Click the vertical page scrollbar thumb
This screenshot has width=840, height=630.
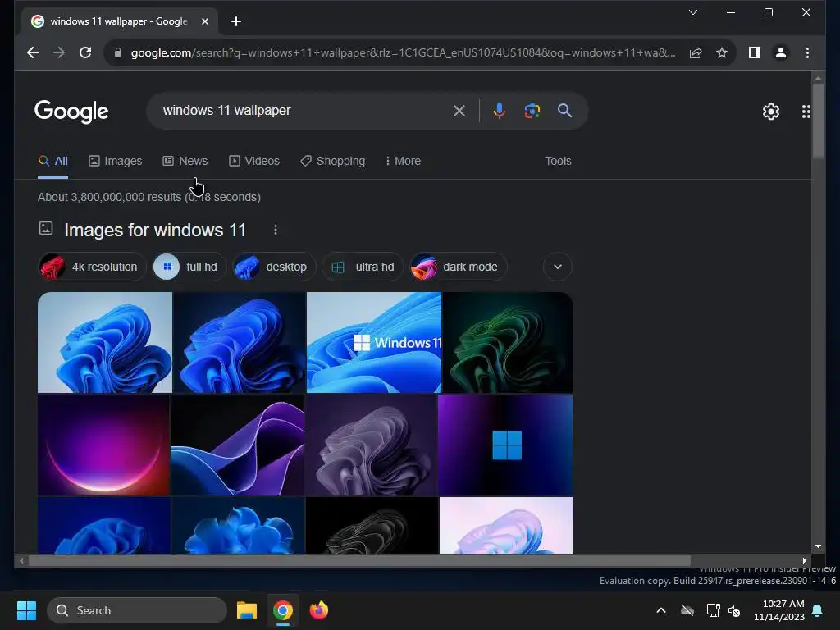[x=818, y=121]
